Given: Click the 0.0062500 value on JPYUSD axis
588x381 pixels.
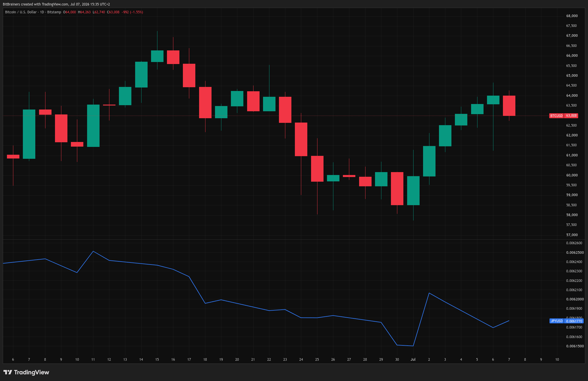Looking at the screenshot, I should (x=575, y=253).
